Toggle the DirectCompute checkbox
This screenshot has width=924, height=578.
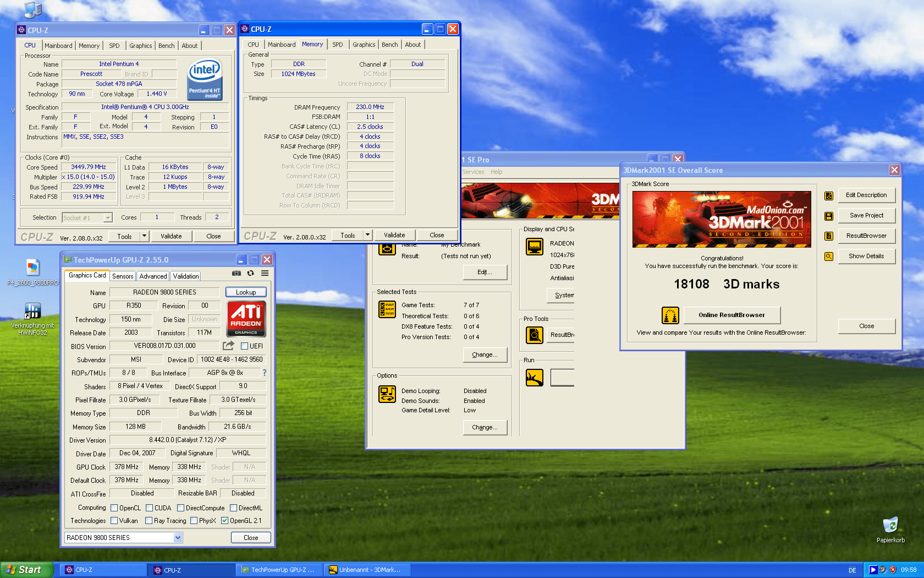tap(180, 508)
